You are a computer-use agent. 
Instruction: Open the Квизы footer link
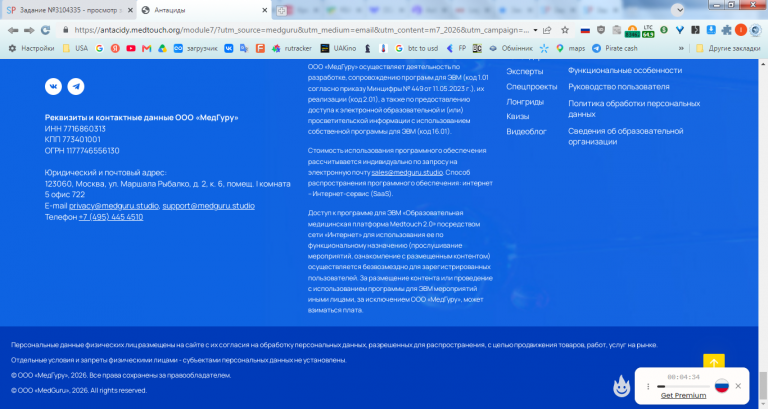click(x=518, y=117)
